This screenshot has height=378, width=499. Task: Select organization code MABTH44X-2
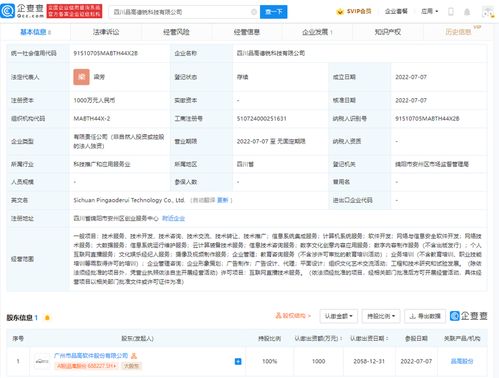[x=92, y=118]
